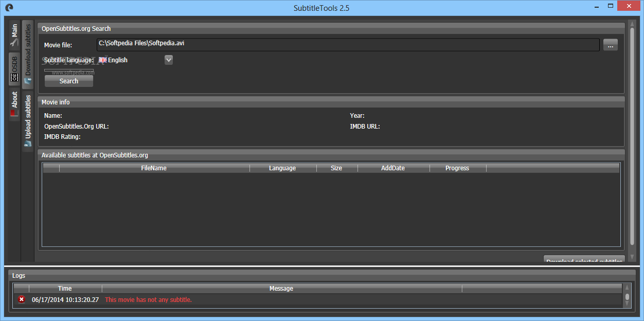Viewport: 644px width, 321px height.
Task: Switch to the OSDB vertical tab
Action: 14,69
